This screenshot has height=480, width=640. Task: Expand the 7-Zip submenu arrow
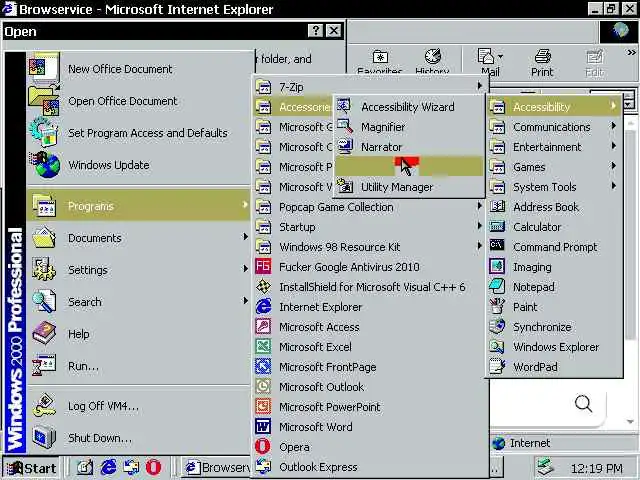click(x=479, y=86)
